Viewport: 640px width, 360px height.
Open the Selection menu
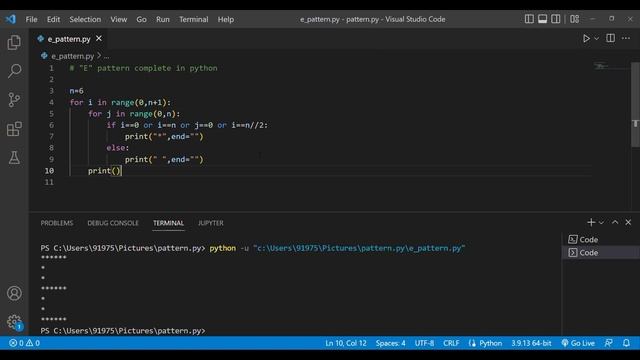[85, 19]
